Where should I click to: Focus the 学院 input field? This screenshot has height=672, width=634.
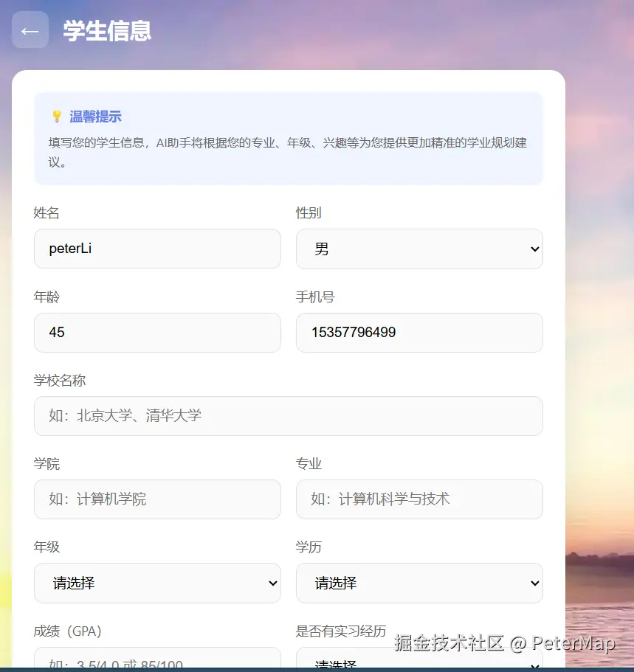tap(157, 499)
